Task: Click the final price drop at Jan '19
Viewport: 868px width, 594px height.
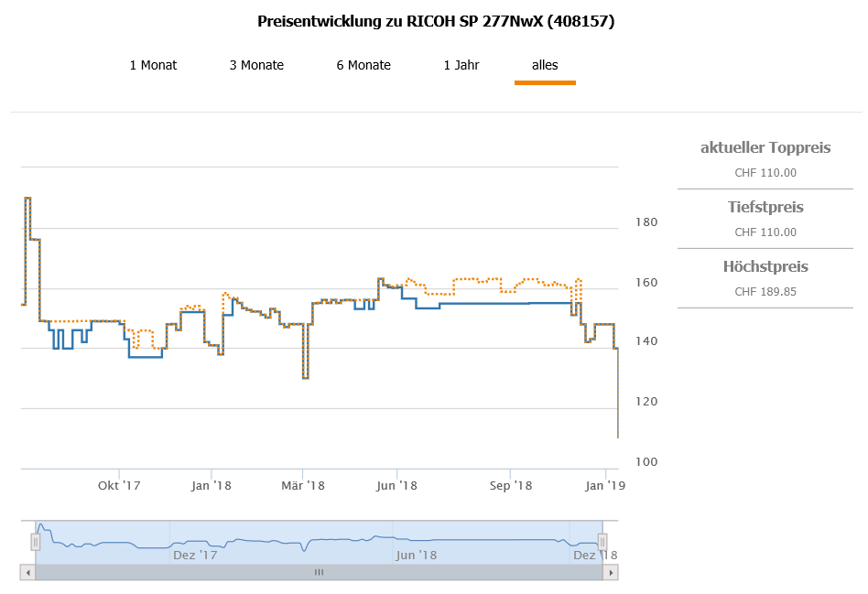Action: pos(618,436)
